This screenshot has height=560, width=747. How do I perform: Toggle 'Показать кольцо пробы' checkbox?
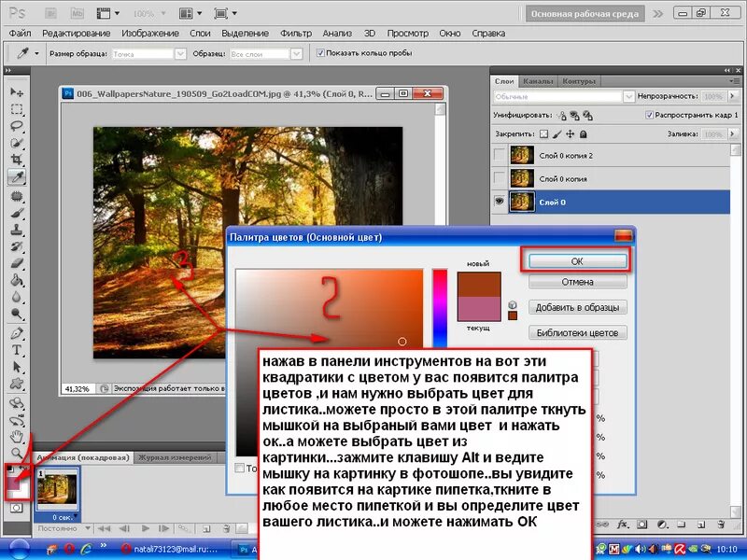pos(320,53)
